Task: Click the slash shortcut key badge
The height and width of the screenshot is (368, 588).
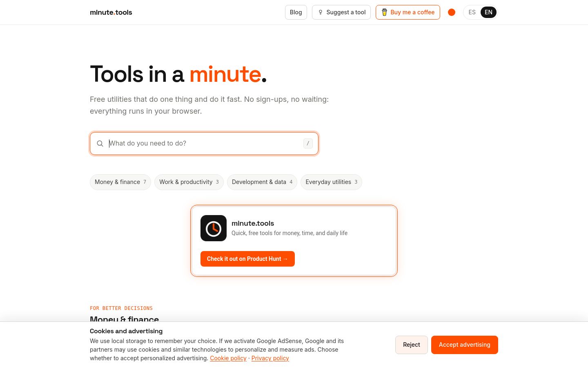Action: pyautogui.click(x=308, y=144)
